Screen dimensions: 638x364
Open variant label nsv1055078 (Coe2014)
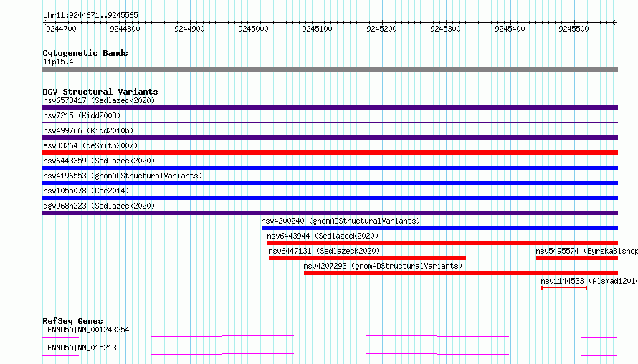pyautogui.click(x=86, y=191)
